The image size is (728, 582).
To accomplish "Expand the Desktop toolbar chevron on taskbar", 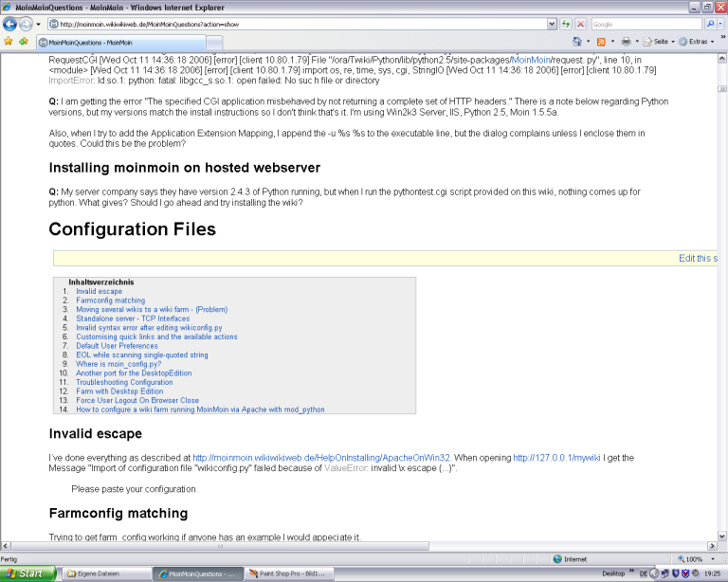I will tap(632, 571).
